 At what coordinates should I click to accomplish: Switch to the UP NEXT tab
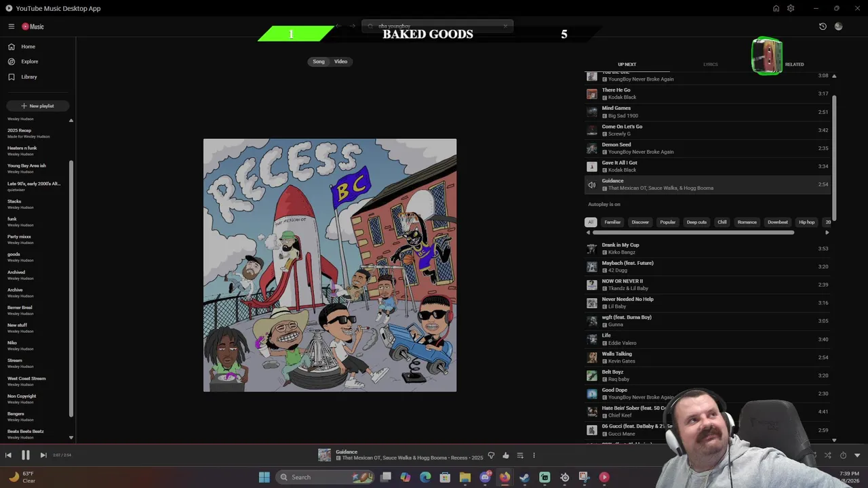[x=627, y=64]
